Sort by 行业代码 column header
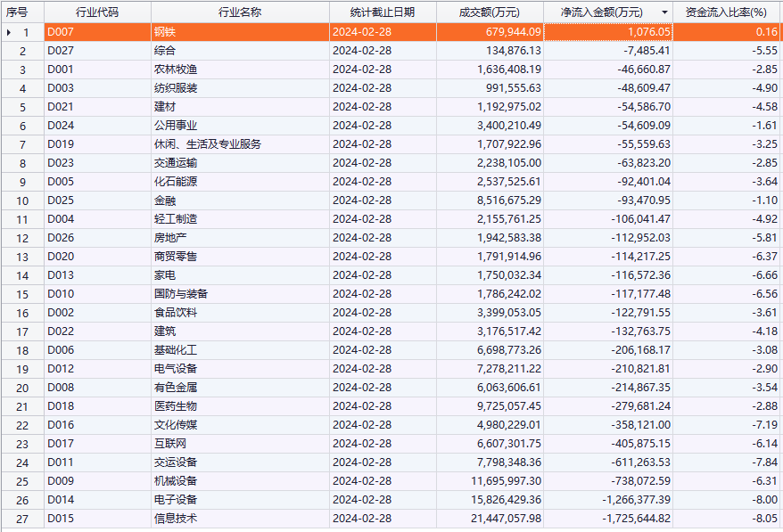The image size is (783, 532). pos(96,12)
